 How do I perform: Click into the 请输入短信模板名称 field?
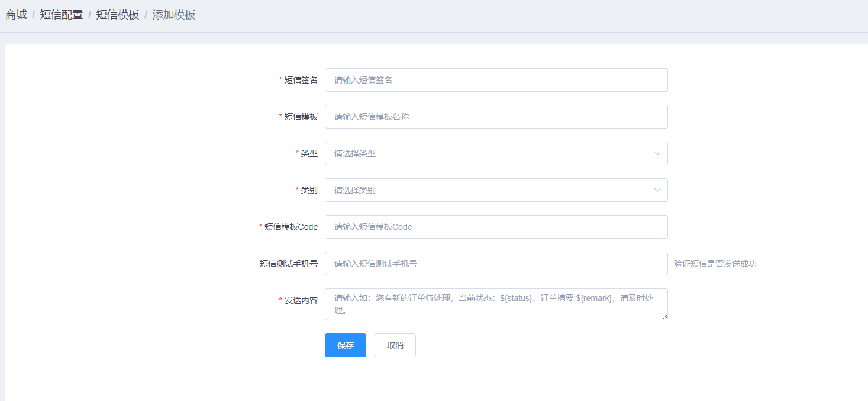[x=496, y=117]
